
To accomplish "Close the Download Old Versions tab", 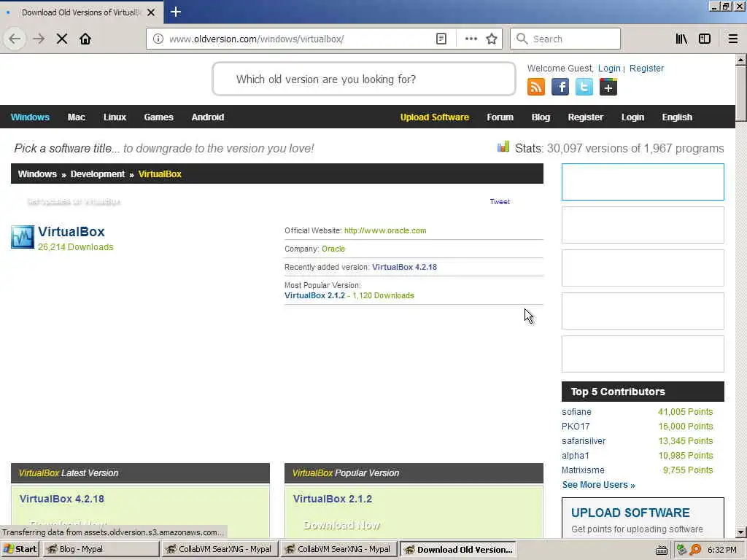I will pyautogui.click(x=151, y=12).
